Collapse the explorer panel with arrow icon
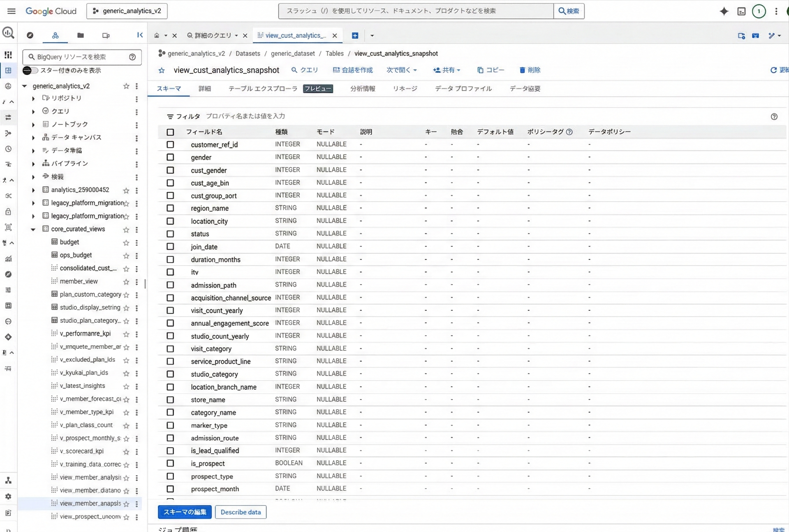Screen dimensions: 789x532 [x=140, y=35]
